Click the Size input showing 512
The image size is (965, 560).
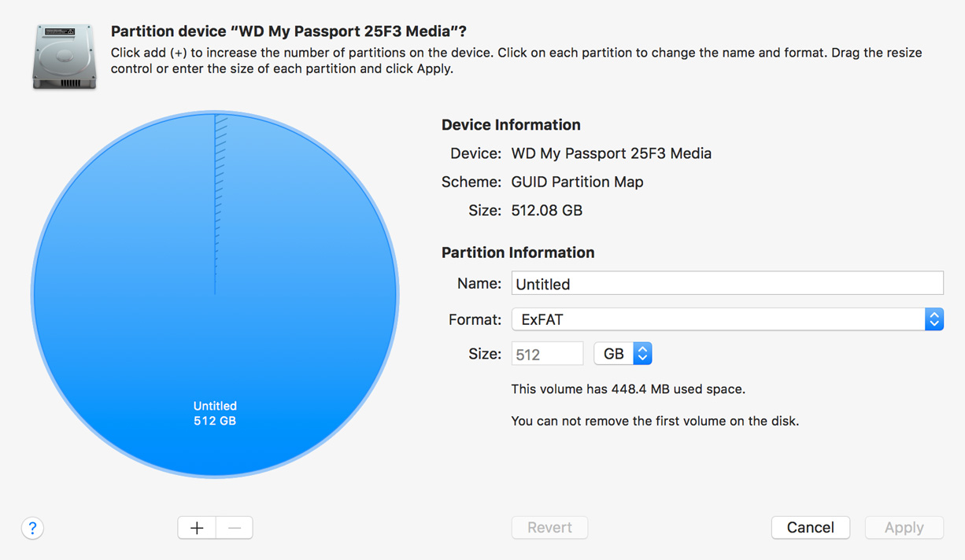[x=546, y=352]
